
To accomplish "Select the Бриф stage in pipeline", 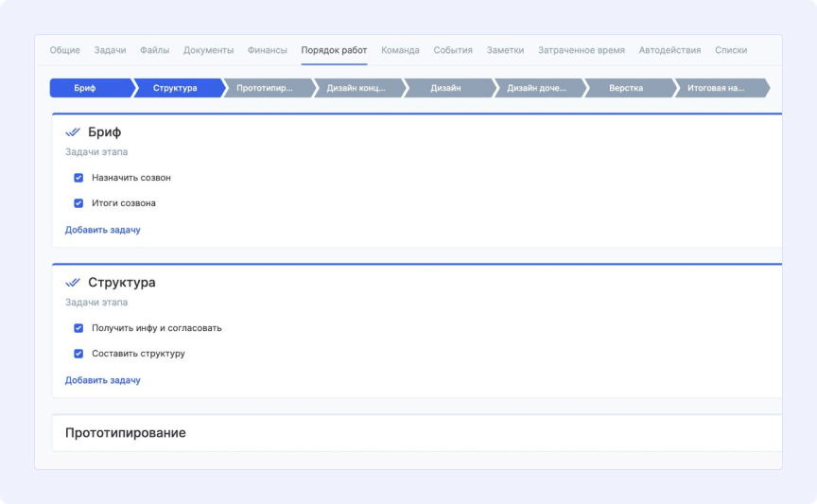I will pos(85,88).
